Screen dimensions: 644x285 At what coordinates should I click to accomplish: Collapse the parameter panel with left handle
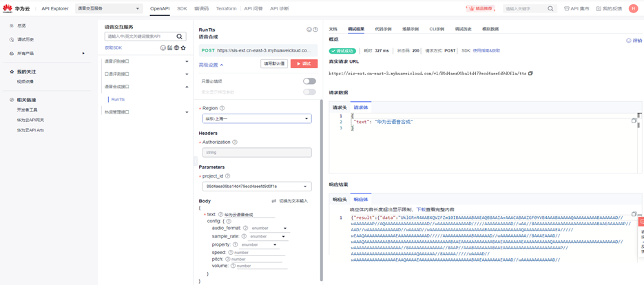click(x=195, y=162)
